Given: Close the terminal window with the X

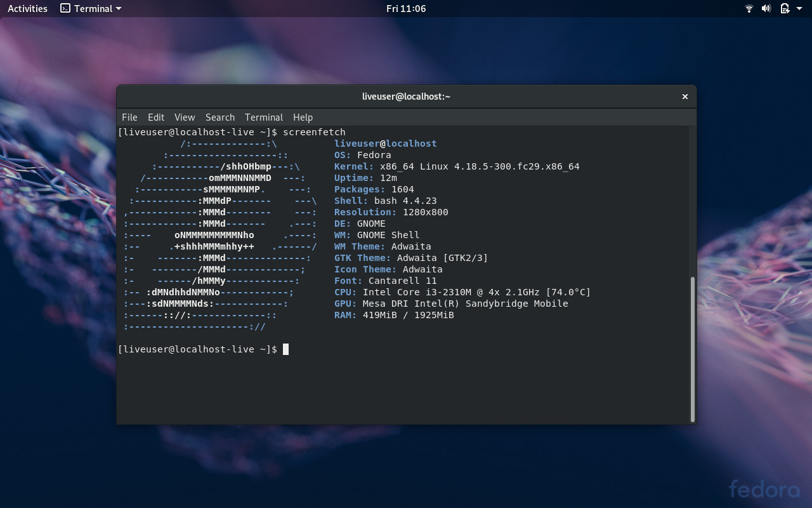Looking at the screenshot, I should point(684,96).
